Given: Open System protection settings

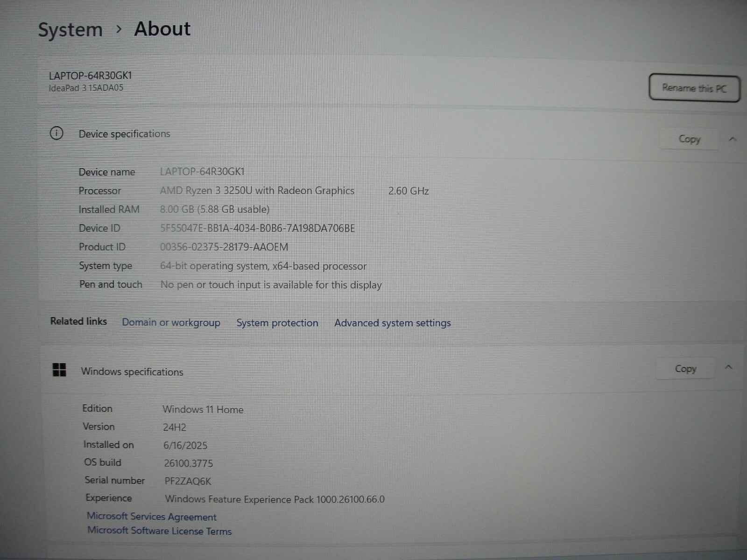Looking at the screenshot, I should point(277,322).
